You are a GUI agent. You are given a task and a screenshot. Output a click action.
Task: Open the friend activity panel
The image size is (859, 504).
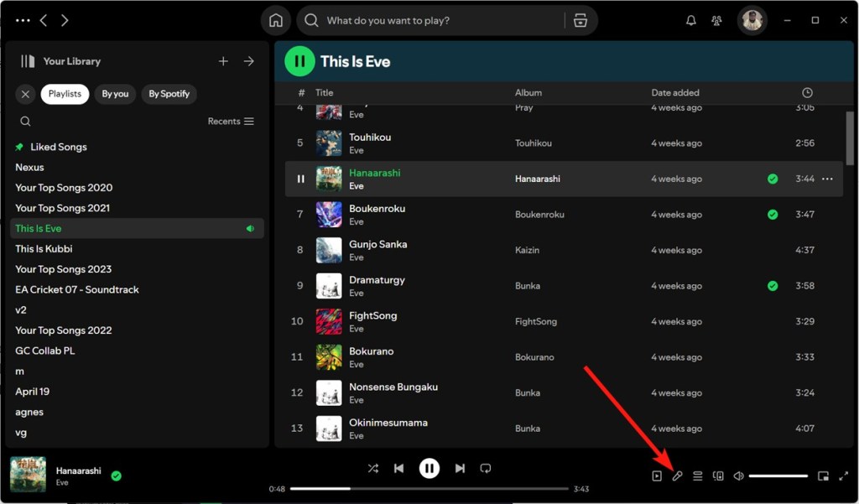click(x=717, y=20)
